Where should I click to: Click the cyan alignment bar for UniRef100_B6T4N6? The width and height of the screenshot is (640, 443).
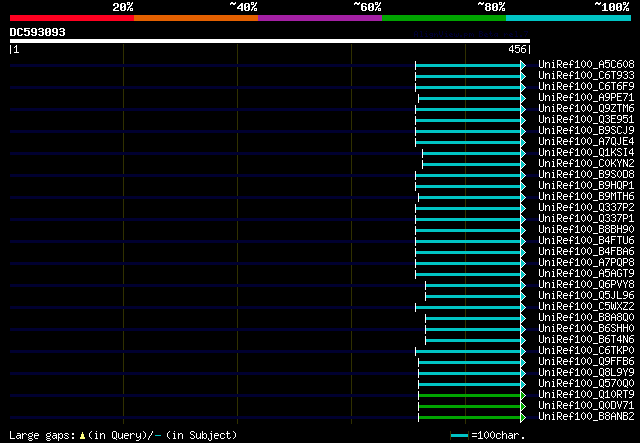pyautogui.click(x=476, y=341)
